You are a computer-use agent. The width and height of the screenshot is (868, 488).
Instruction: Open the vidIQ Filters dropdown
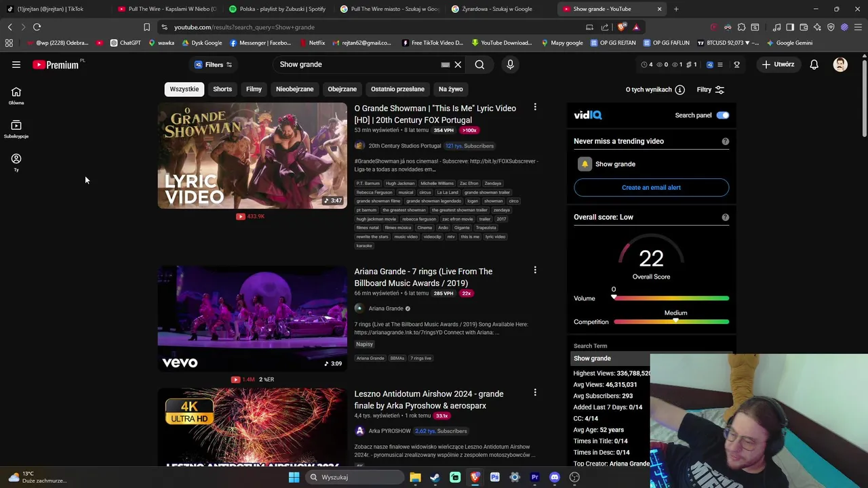(214, 64)
